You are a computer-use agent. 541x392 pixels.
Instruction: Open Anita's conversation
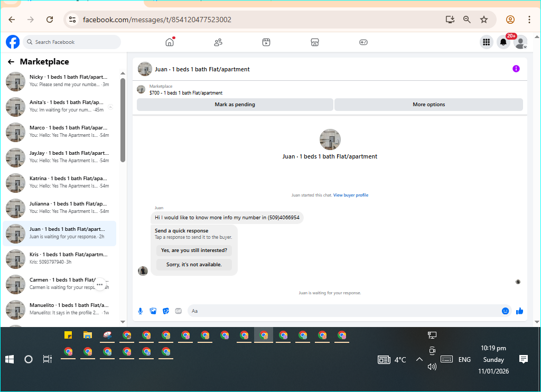point(59,107)
